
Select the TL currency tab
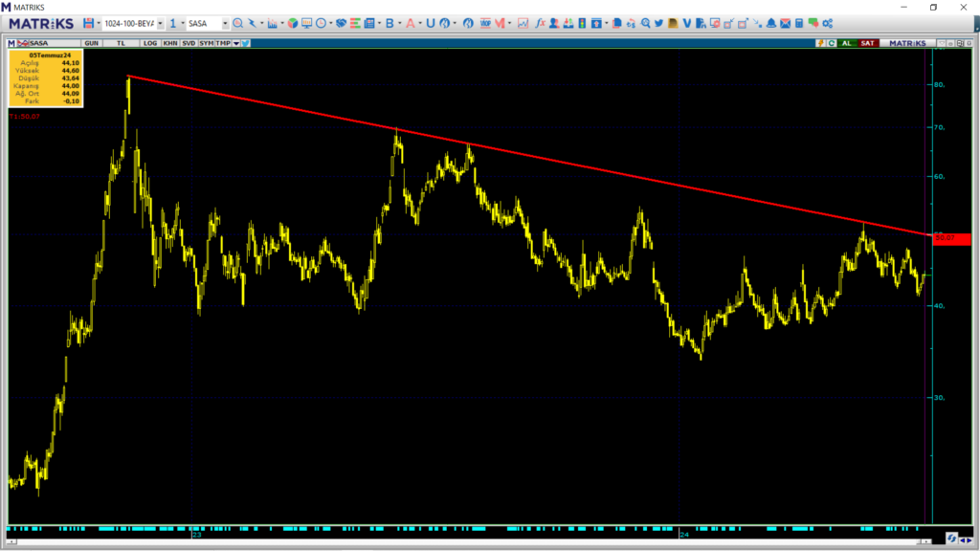coord(121,43)
